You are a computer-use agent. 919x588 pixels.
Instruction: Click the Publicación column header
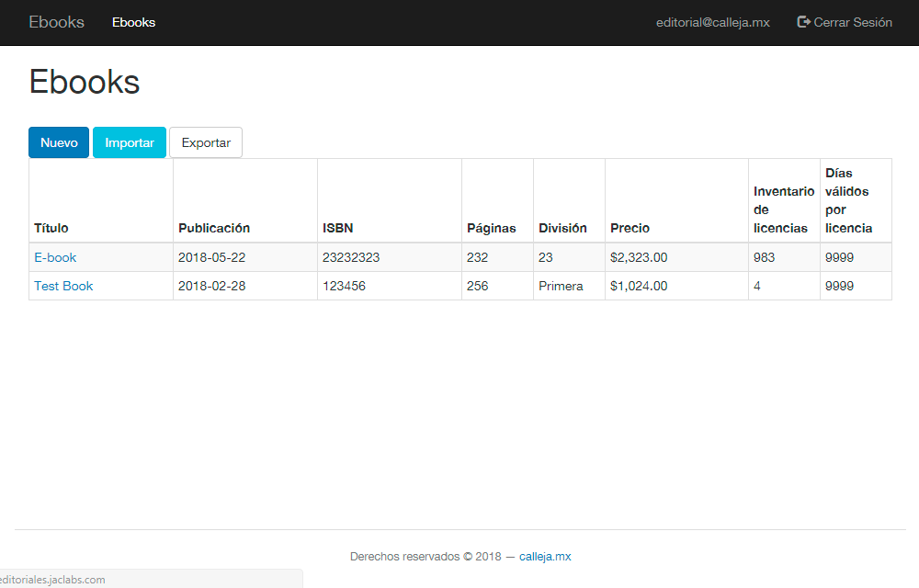tap(214, 228)
